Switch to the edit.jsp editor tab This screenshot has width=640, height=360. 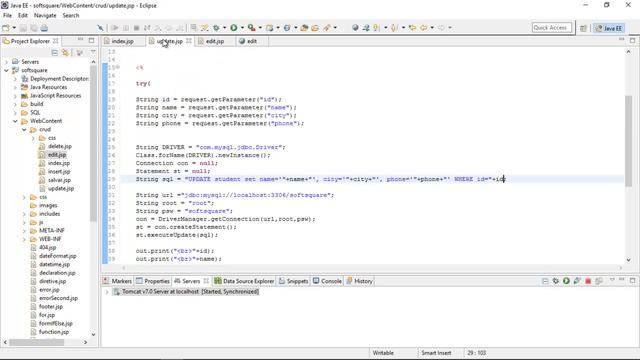215,41
